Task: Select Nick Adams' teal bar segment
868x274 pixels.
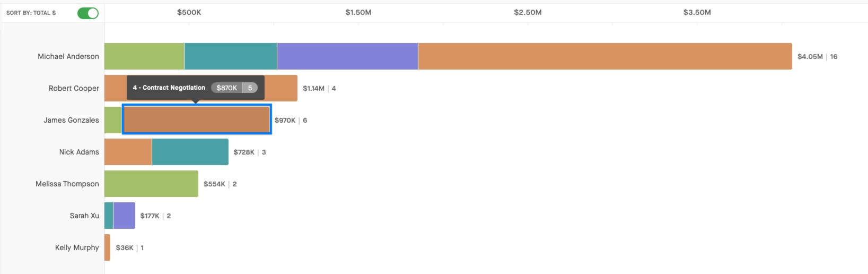Action: (x=190, y=152)
